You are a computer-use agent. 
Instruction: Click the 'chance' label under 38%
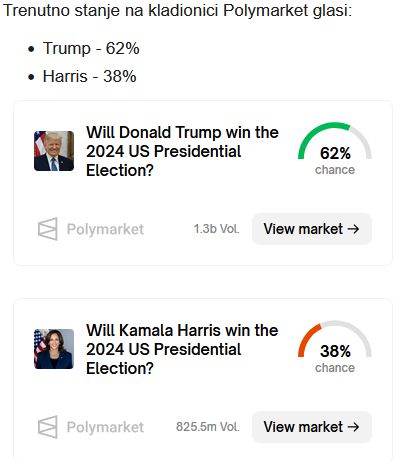(x=335, y=368)
